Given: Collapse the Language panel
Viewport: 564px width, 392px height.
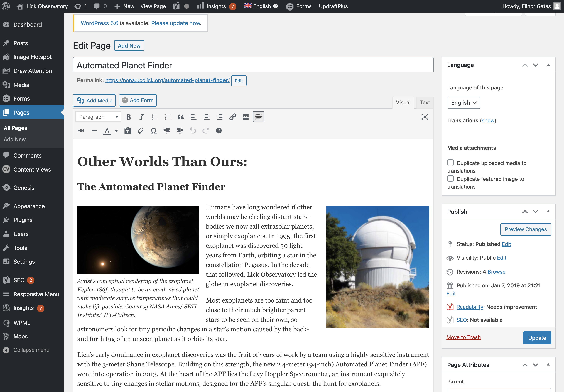Looking at the screenshot, I should pyautogui.click(x=548, y=65).
